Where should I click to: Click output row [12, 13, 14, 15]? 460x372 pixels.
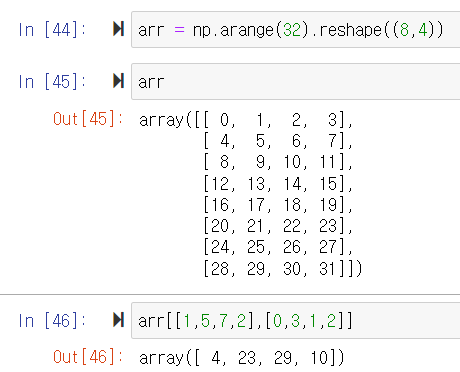coord(278,184)
